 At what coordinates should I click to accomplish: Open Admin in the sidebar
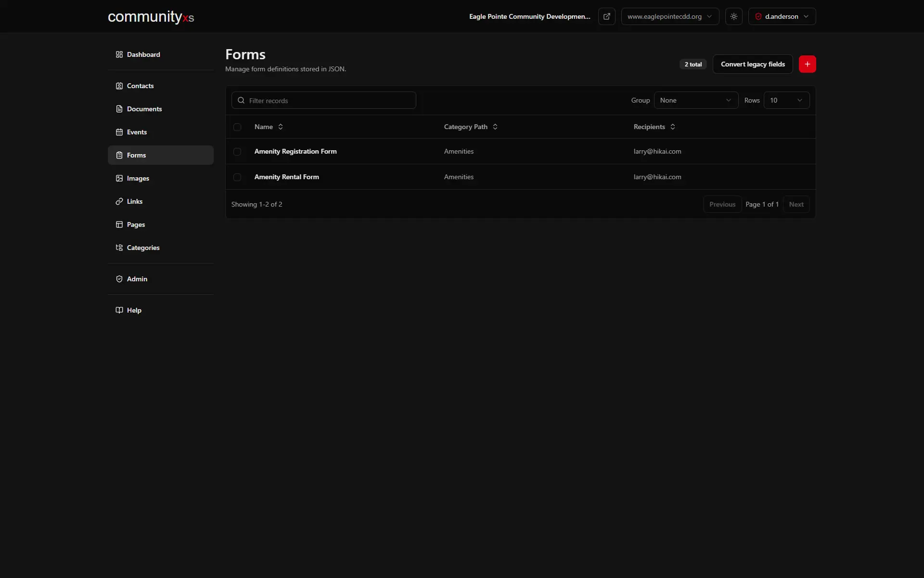161,279
